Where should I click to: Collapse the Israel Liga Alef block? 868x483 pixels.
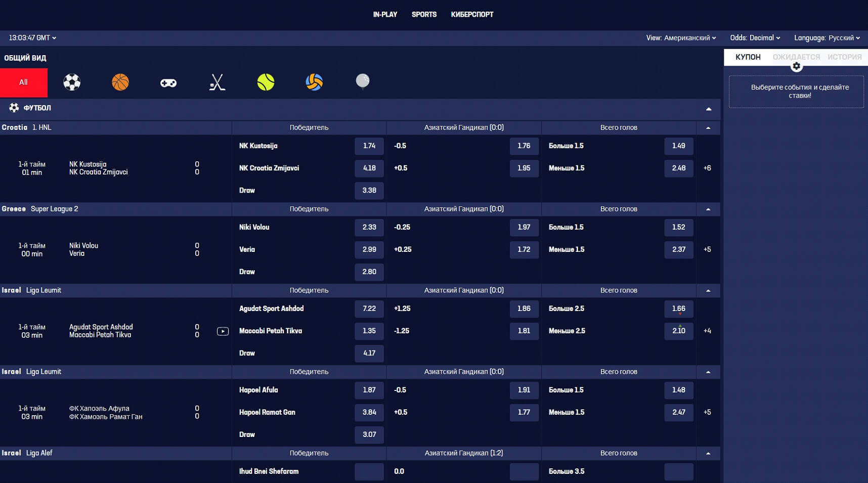coord(708,454)
